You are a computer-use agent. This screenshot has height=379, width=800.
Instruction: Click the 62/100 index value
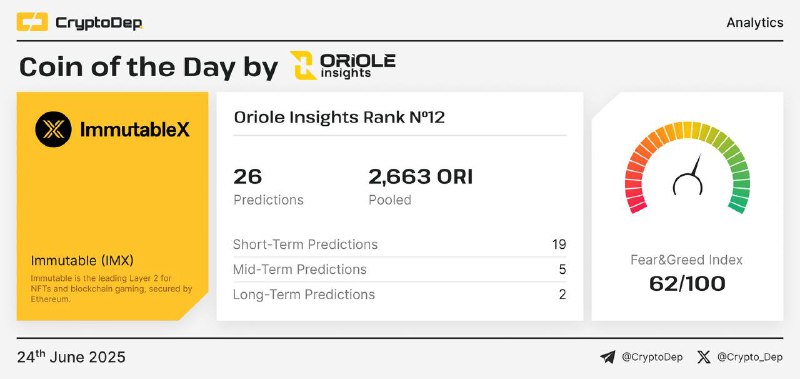687,284
